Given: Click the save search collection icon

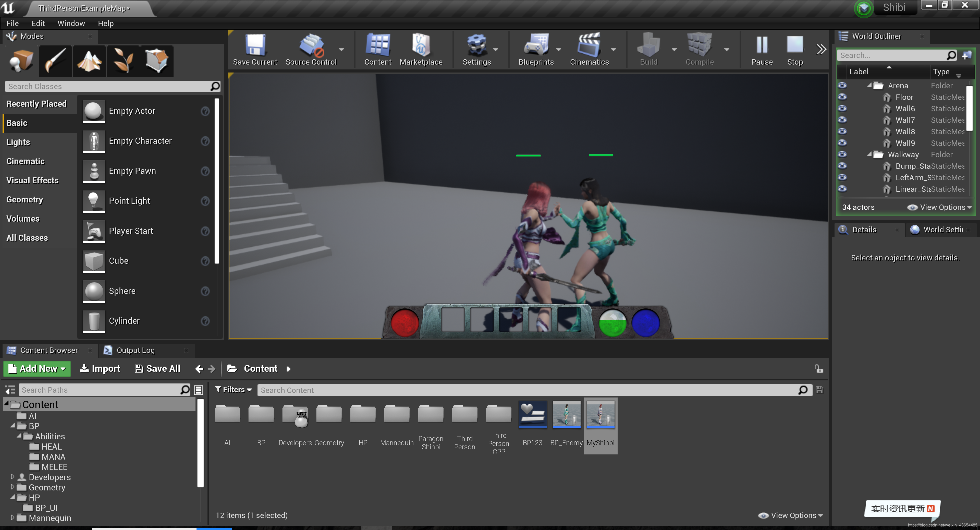Looking at the screenshot, I should tap(819, 390).
